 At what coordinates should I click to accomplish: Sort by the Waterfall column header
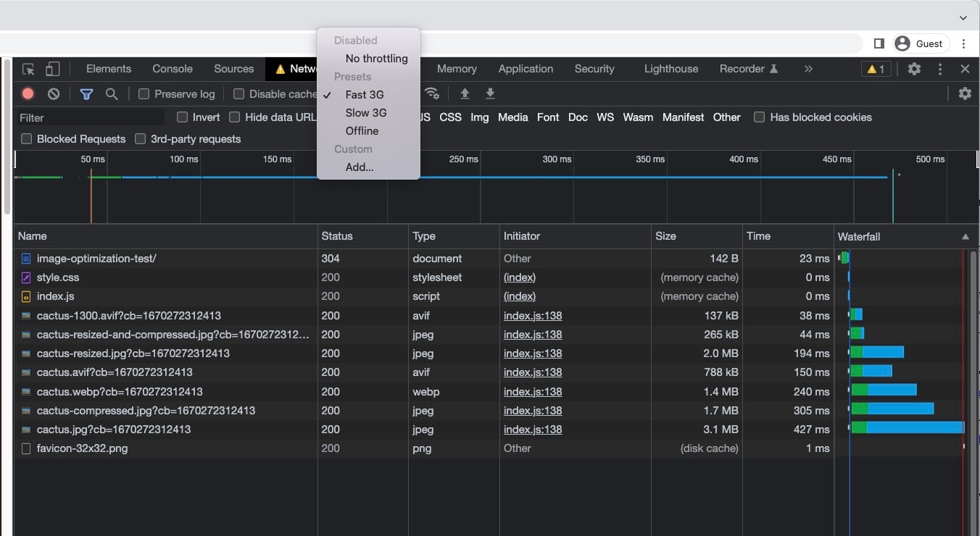(859, 235)
